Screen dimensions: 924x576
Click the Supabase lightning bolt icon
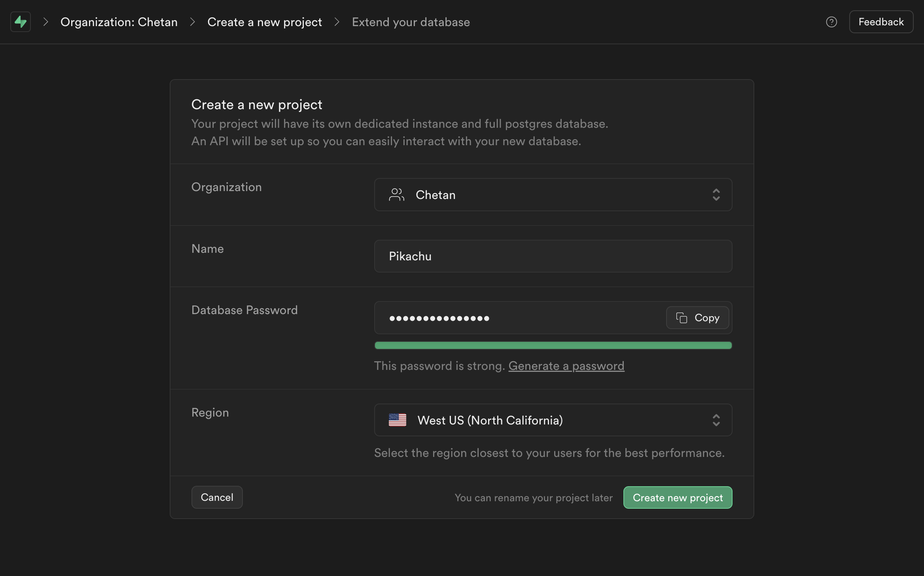click(20, 21)
